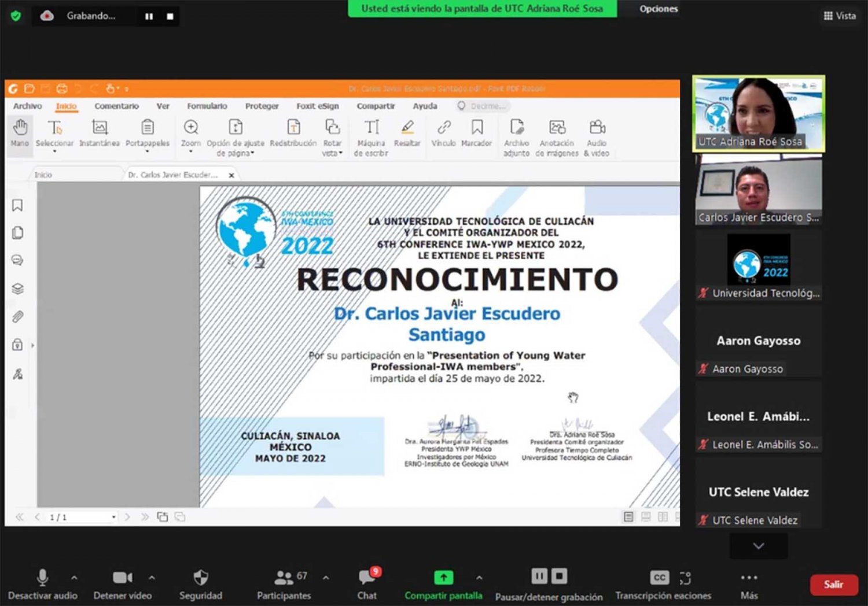Open the comments side panel
This screenshot has height=606, width=868.
point(17,260)
